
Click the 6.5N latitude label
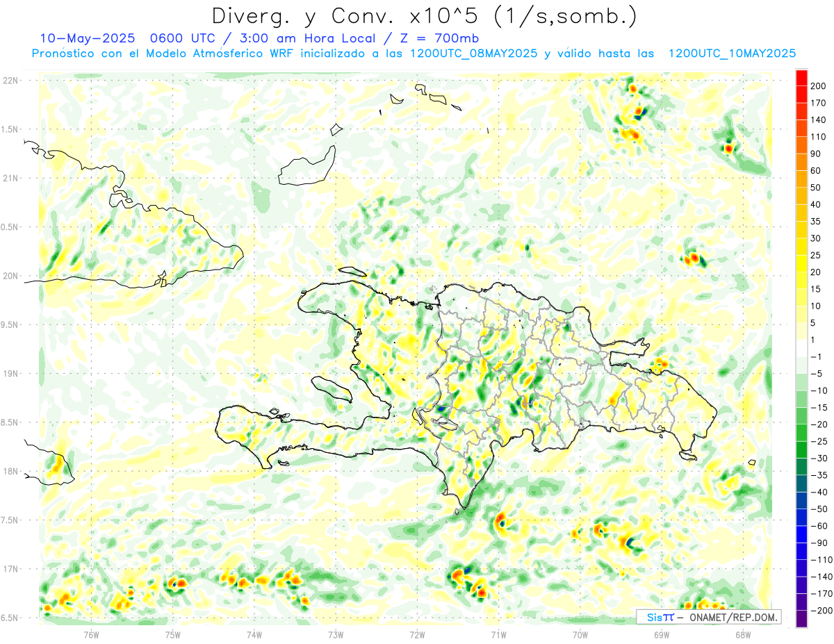pos(9,618)
